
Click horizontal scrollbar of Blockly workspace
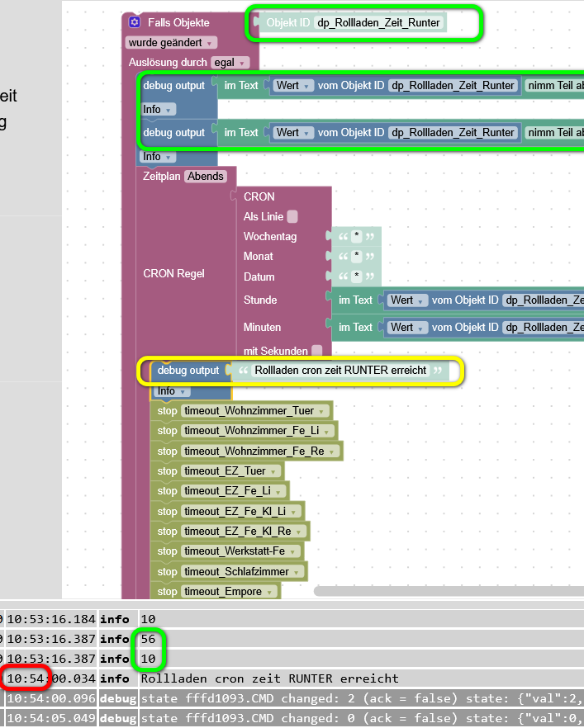click(449, 591)
